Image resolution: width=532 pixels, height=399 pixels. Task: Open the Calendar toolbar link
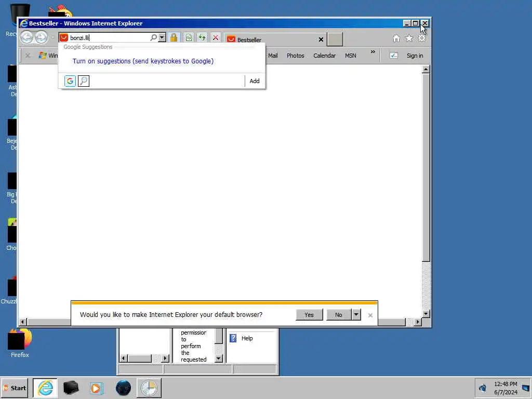point(324,56)
